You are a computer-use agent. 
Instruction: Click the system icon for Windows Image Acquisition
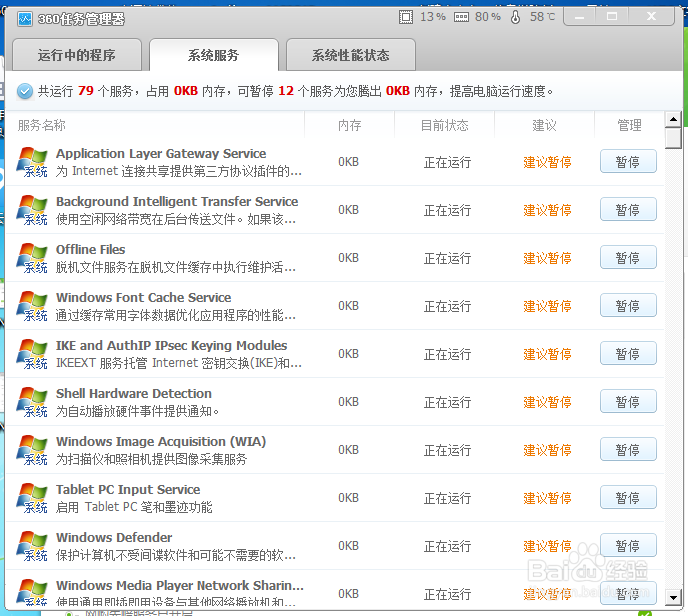click(32, 450)
